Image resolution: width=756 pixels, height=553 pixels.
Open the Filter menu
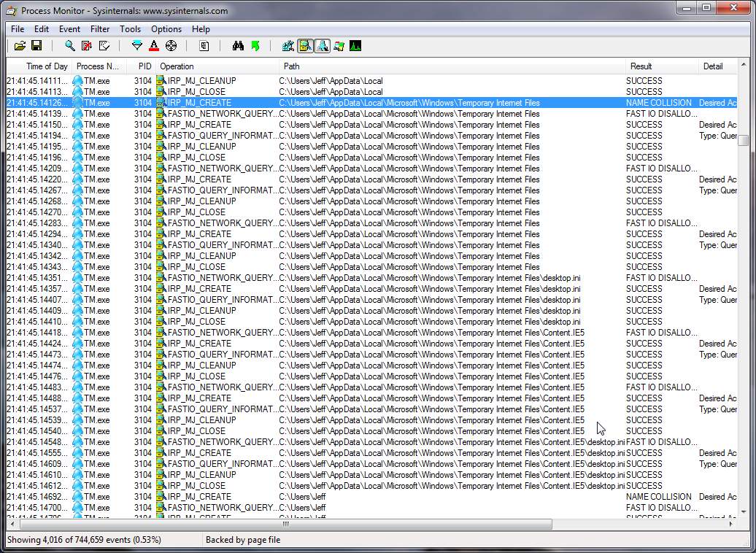(100, 29)
